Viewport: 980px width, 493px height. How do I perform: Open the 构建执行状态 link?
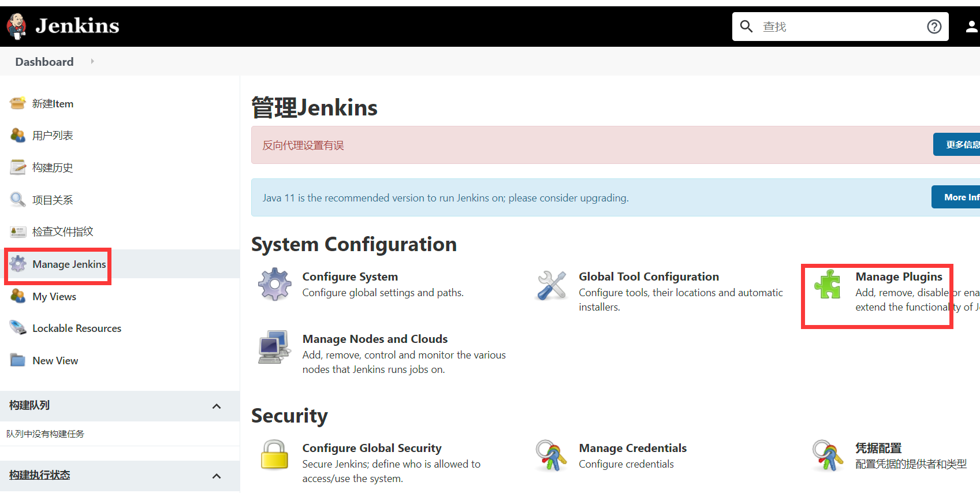[x=40, y=475]
